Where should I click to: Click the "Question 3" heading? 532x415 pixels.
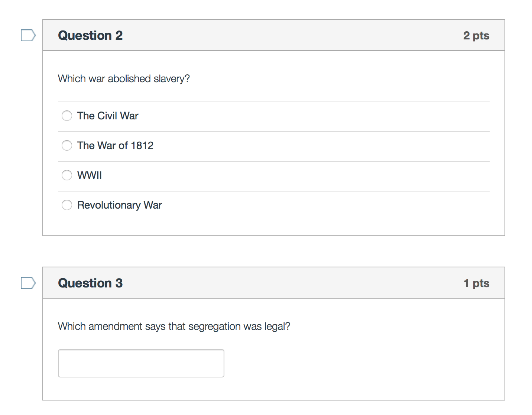coord(90,283)
